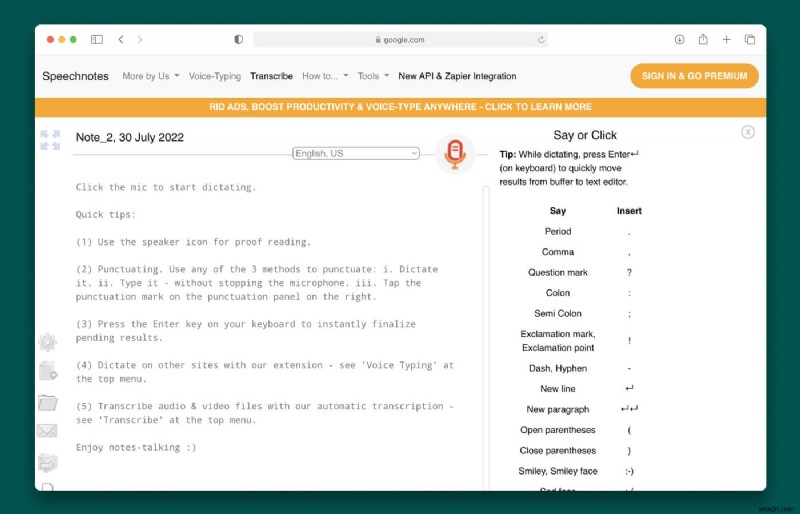Insert a dash hyphen symbol
Screen dimensions: 800x514
coord(629,368)
